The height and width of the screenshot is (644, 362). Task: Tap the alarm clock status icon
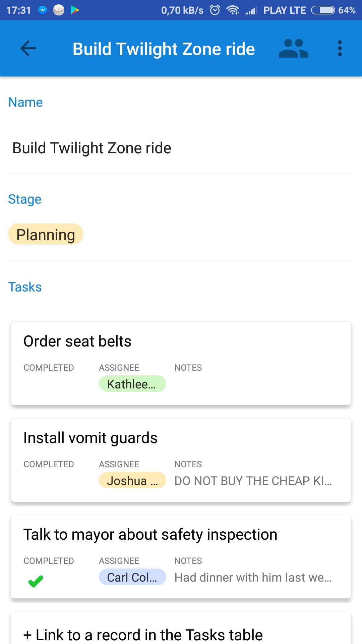coord(215,10)
